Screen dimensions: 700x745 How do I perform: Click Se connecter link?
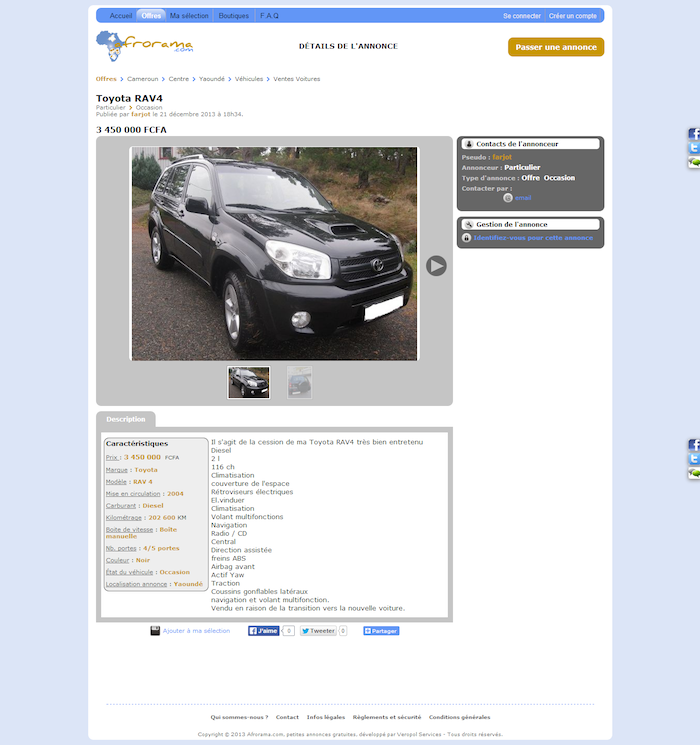coord(522,16)
